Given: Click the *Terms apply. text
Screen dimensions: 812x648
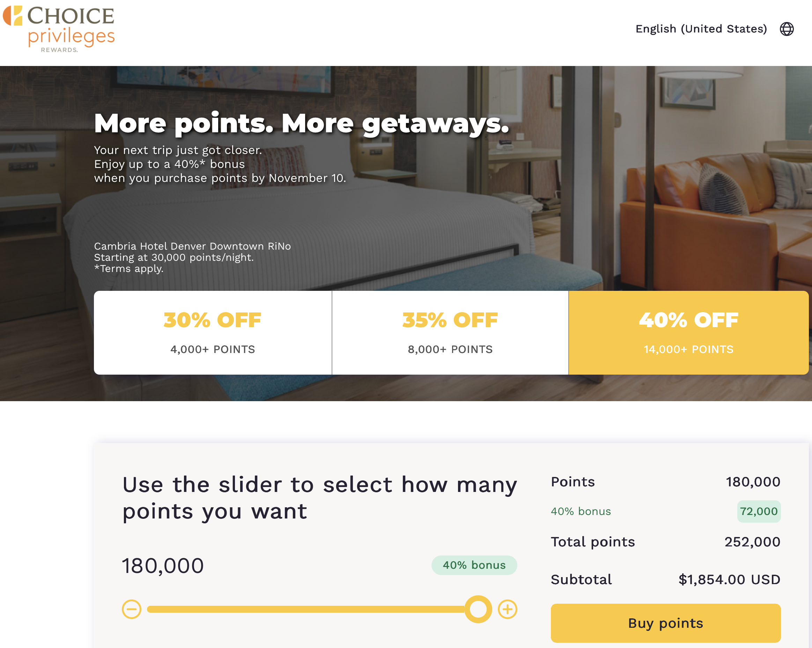Looking at the screenshot, I should [129, 268].
